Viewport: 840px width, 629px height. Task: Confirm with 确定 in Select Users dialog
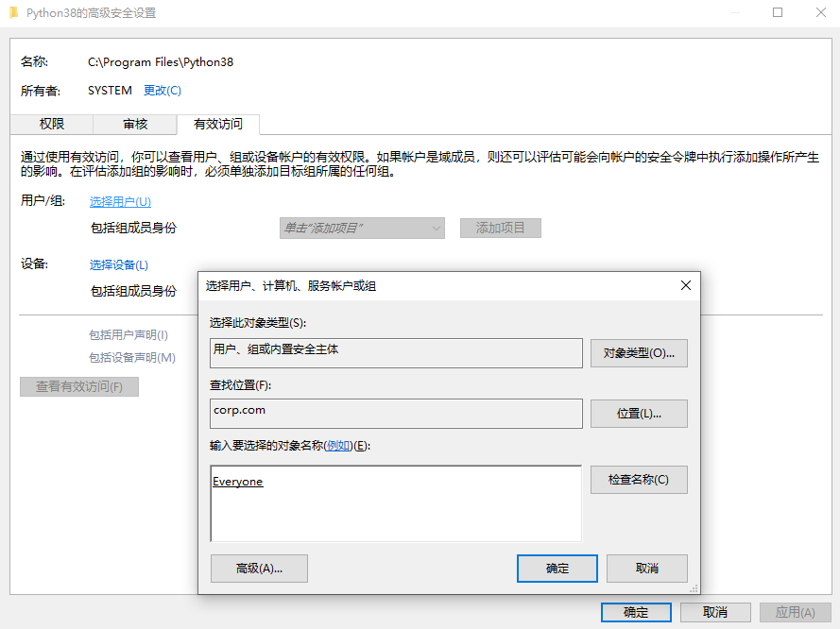pyautogui.click(x=557, y=569)
